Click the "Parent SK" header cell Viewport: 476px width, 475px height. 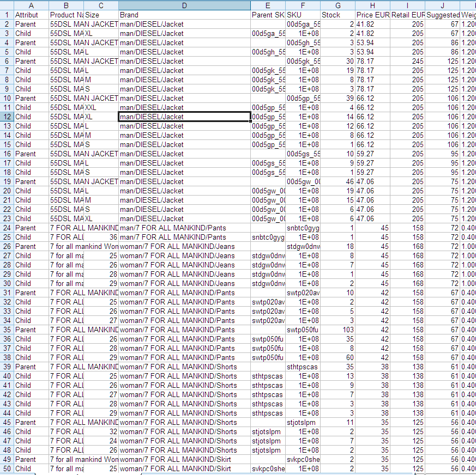[268, 15]
